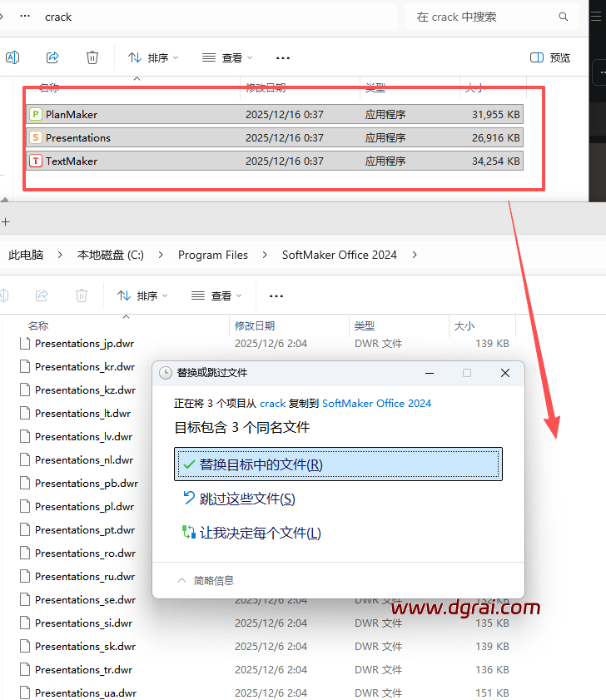The height and width of the screenshot is (700, 606).
Task: Go to 此电脑 in breadcrumb
Action: click(26, 255)
